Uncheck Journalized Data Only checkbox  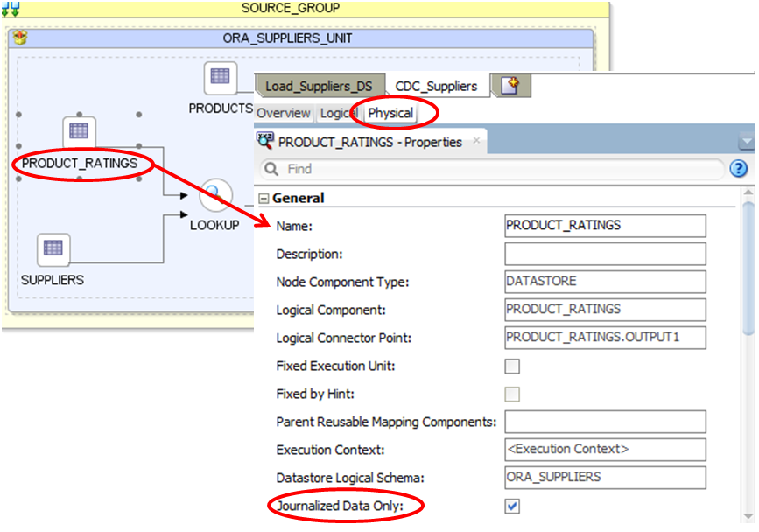click(512, 507)
